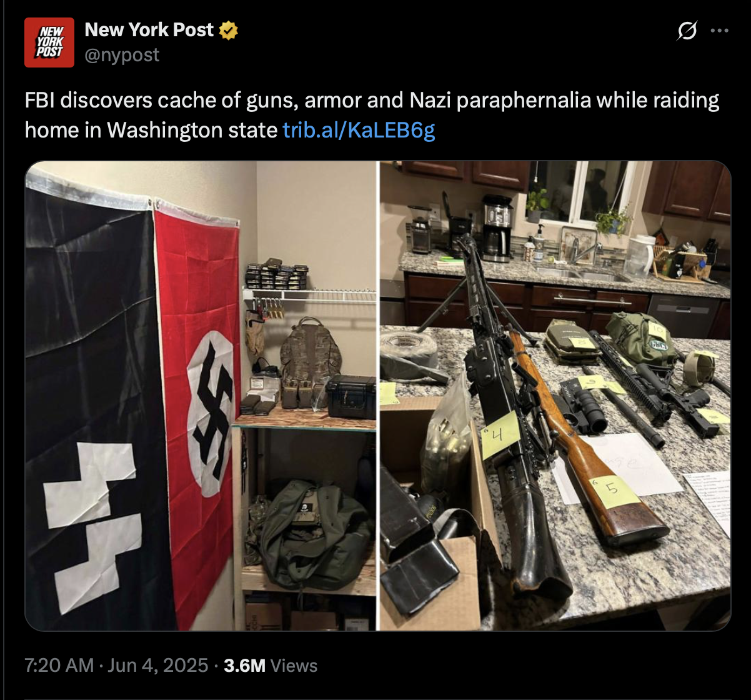Open the Grok explain-post icon

tap(687, 31)
